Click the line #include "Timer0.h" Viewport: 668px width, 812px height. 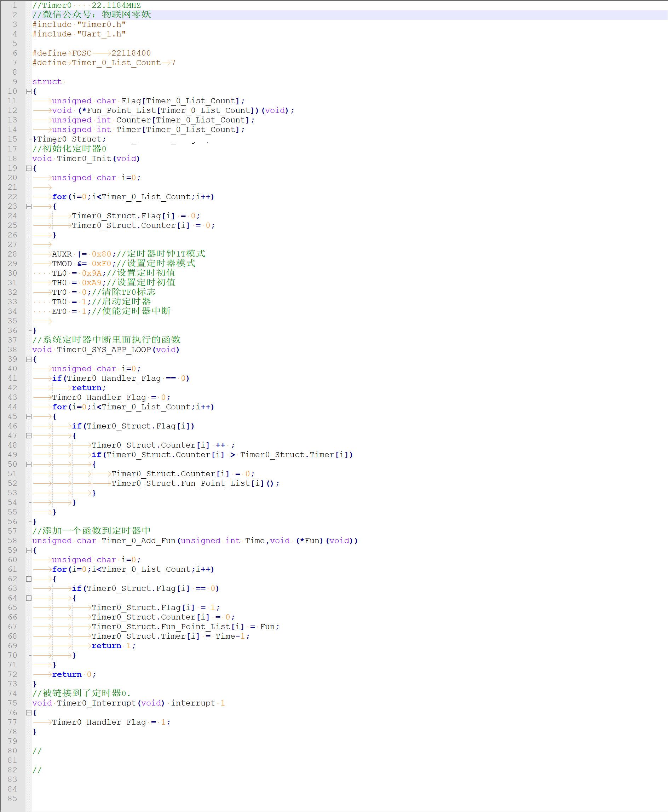click(x=79, y=24)
